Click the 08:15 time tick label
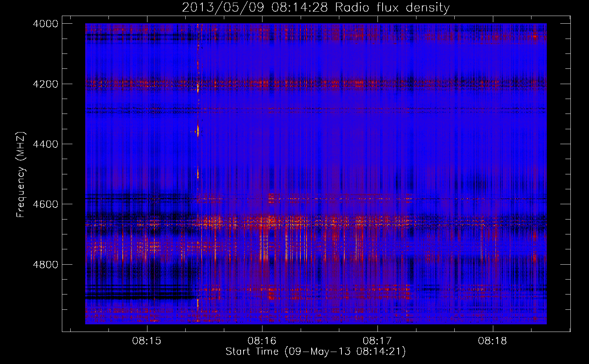Screen dimensions: 589x364 pos(147,341)
